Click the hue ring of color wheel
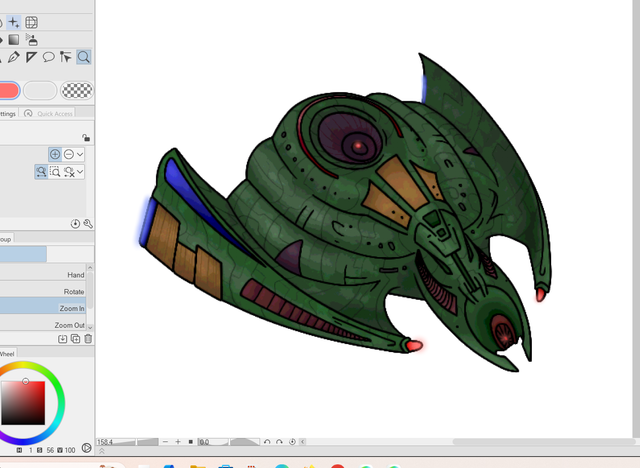The height and width of the screenshot is (468, 640). point(60,402)
